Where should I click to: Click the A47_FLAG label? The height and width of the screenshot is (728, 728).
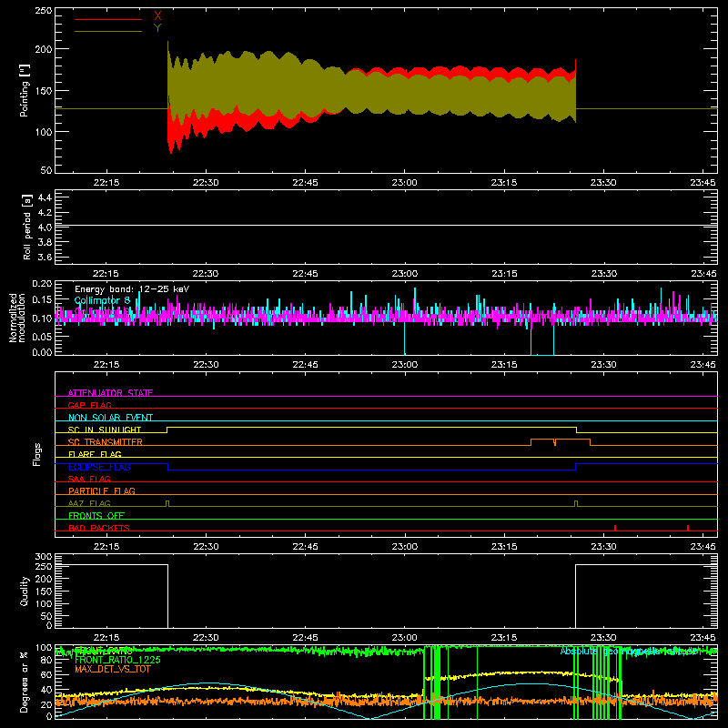click(89, 503)
